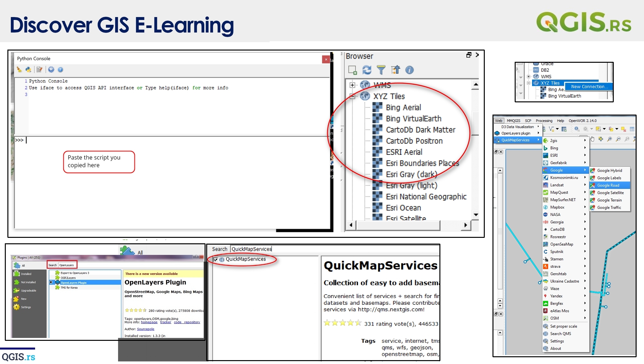Toggle the QuickMapServices plugin checkbox
This screenshot has width=644, height=364.
pos(216,259)
